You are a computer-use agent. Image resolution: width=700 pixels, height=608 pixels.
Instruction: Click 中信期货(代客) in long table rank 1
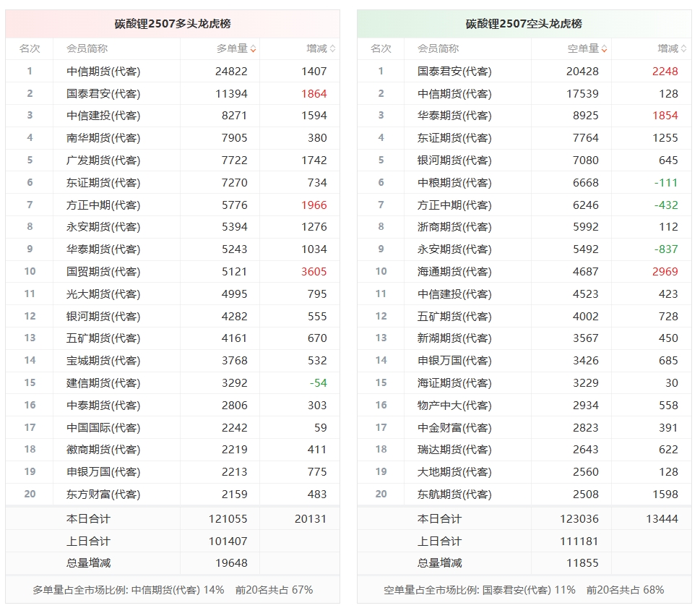103,72
